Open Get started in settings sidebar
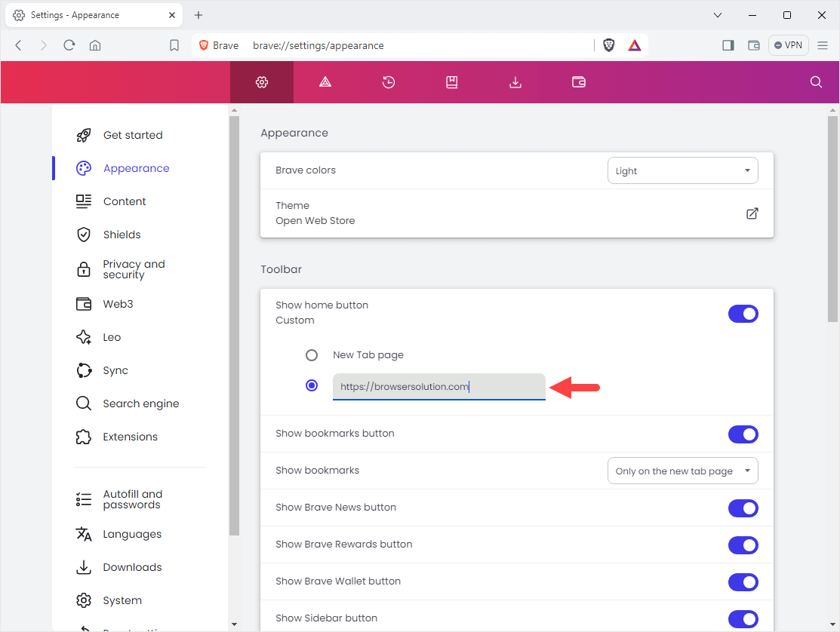Screen dimensions: 840x632 [x=133, y=136]
